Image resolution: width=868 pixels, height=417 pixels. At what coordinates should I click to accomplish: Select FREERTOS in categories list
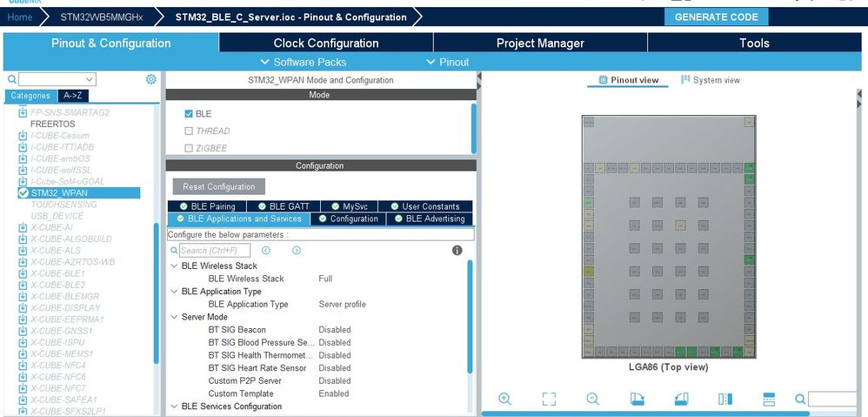[x=52, y=124]
